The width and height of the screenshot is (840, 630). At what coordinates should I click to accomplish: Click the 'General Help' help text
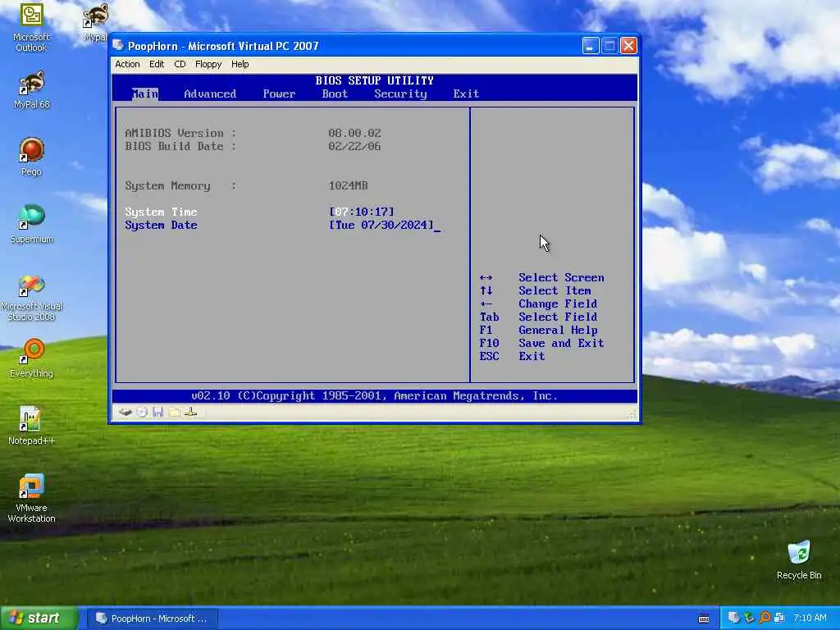pyautogui.click(x=558, y=330)
